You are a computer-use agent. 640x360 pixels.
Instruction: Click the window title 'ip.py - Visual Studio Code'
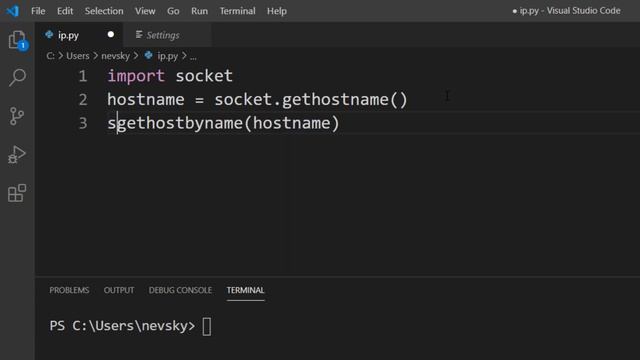click(570, 11)
